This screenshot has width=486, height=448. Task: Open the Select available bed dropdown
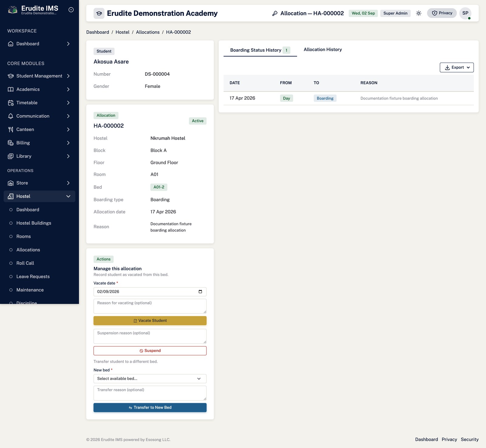click(x=150, y=379)
